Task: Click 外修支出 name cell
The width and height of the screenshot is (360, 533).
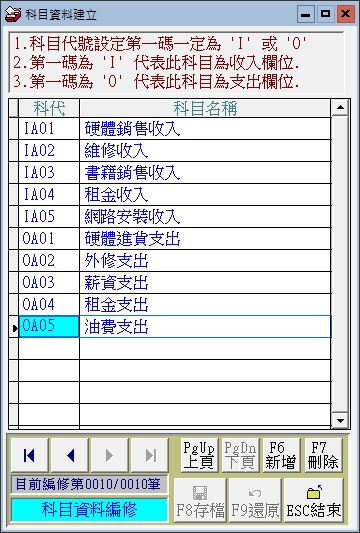Action: pyautogui.click(x=205, y=261)
